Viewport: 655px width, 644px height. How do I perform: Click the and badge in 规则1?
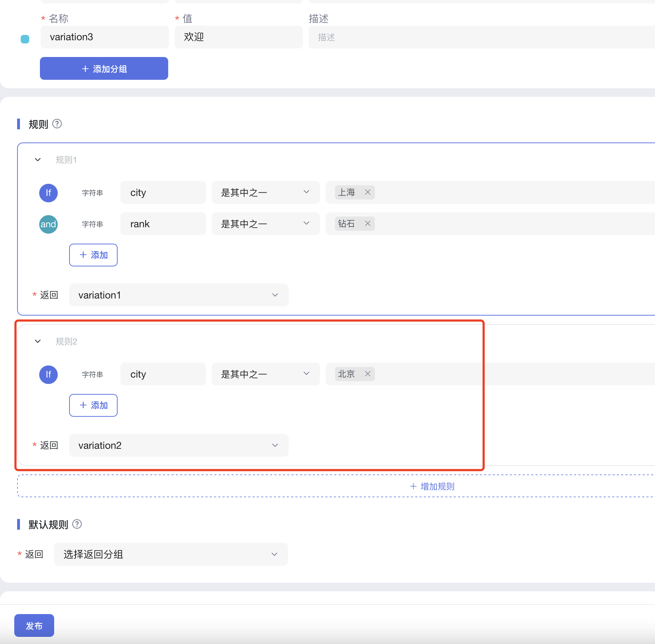coord(48,224)
